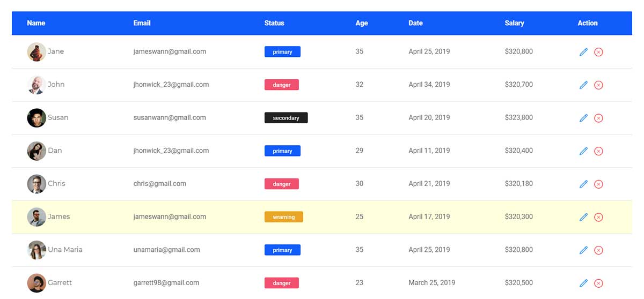The width and height of the screenshot is (644, 299).
Task: Click pencil icon in Garrett's row
Action: tap(583, 283)
